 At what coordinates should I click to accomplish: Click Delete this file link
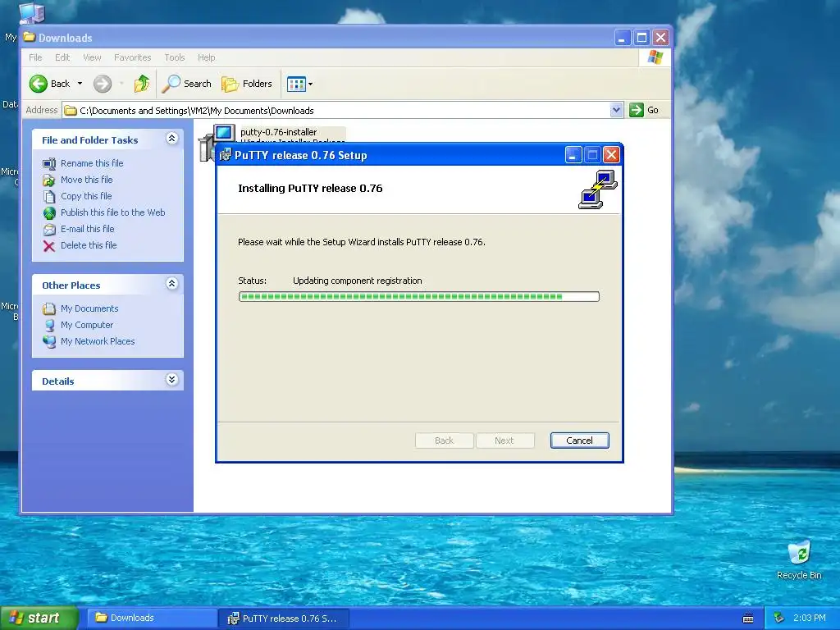[89, 245]
